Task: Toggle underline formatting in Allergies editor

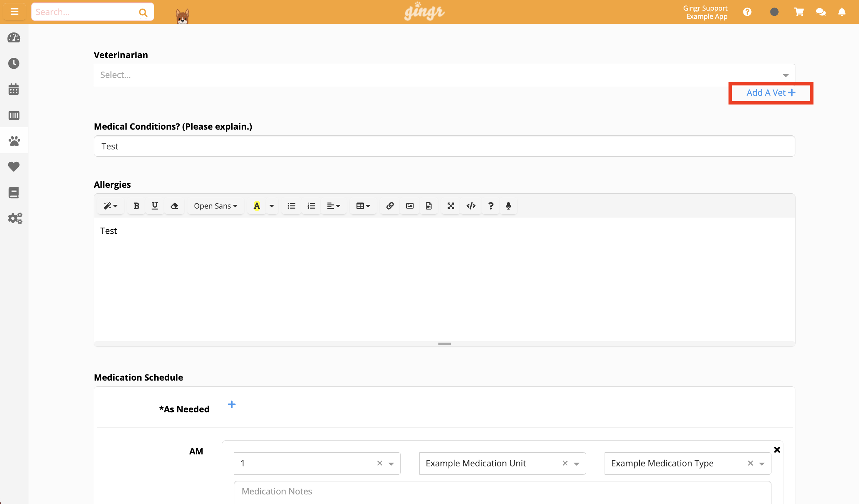Action: [x=155, y=206]
